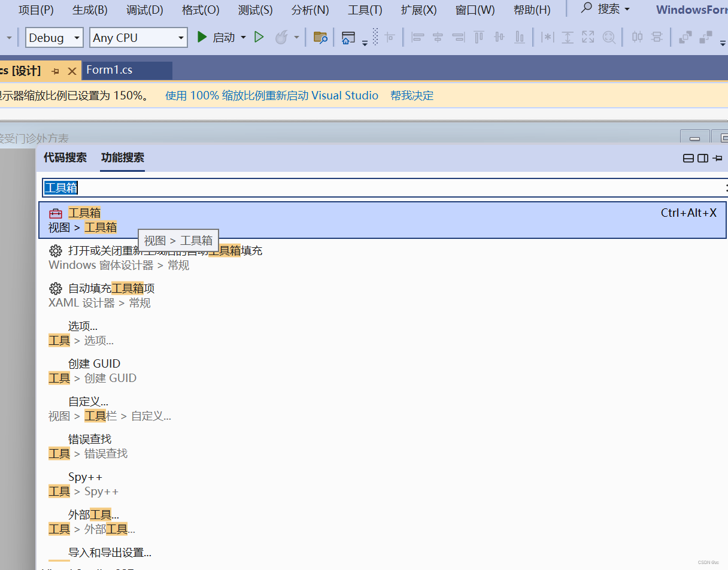Click the 搜索 button in the title bar
This screenshot has height=570, width=728.
point(606,9)
